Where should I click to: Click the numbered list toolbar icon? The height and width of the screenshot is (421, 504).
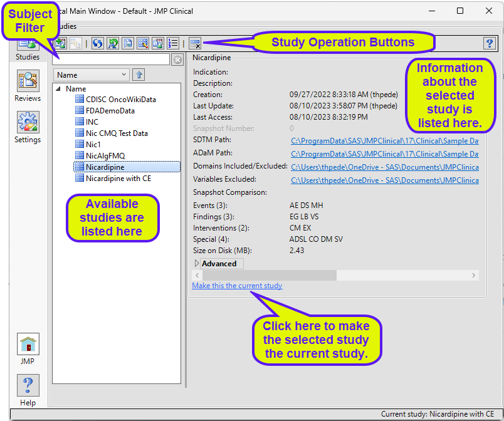point(173,43)
